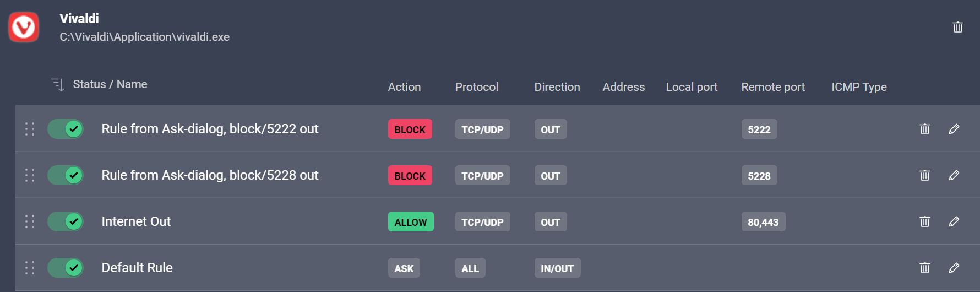Click the Remote port column header
The height and width of the screenshot is (292, 980).
pyautogui.click(x=772, y=87)
